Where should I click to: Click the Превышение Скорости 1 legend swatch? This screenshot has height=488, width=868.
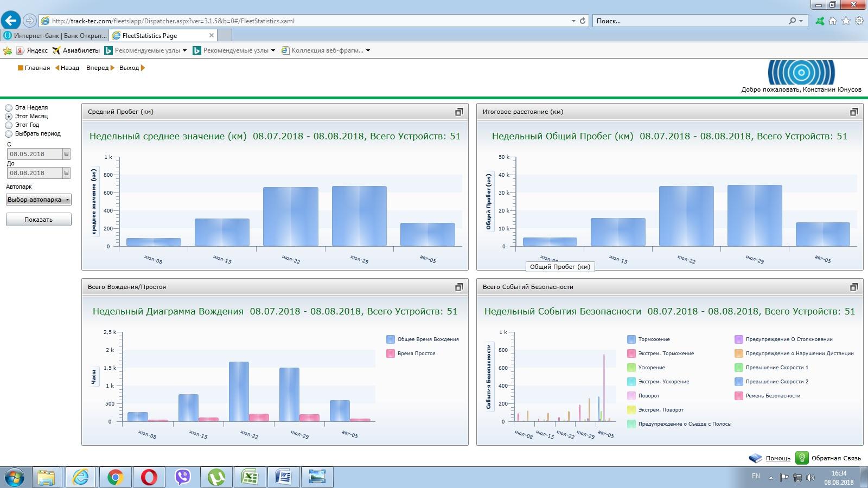(x=739, y=368)
